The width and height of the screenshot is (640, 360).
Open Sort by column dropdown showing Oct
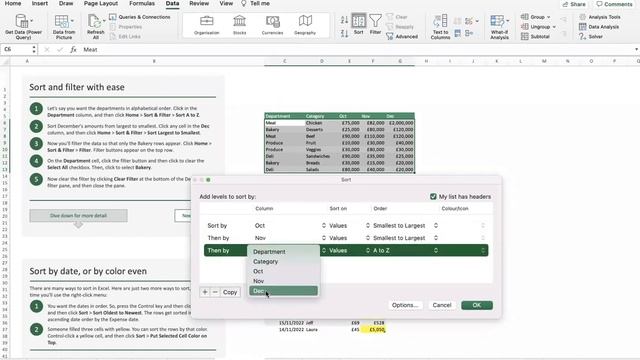point(290,225)
